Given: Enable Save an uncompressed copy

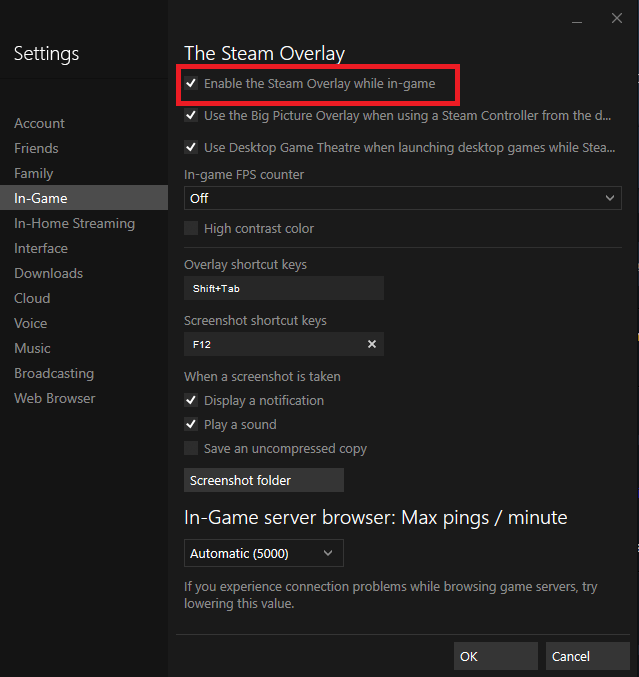Looking at the screenshot, I should coord(192,449).
